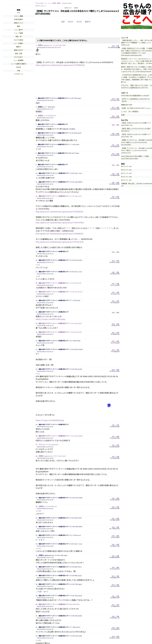Open こいせん 全レス転載禁止 thread

[130, 112]
